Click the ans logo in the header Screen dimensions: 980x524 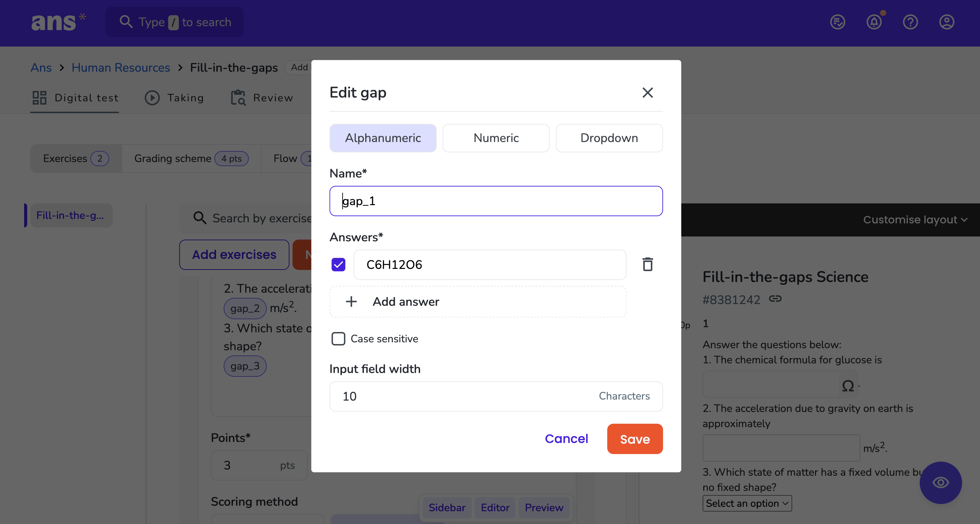(59, 22)
